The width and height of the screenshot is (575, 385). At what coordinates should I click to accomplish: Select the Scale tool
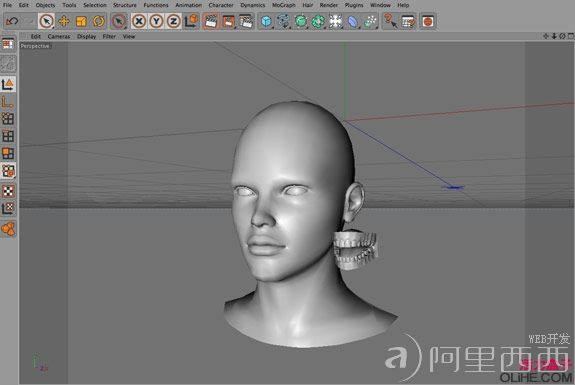(x=81, y=21)
